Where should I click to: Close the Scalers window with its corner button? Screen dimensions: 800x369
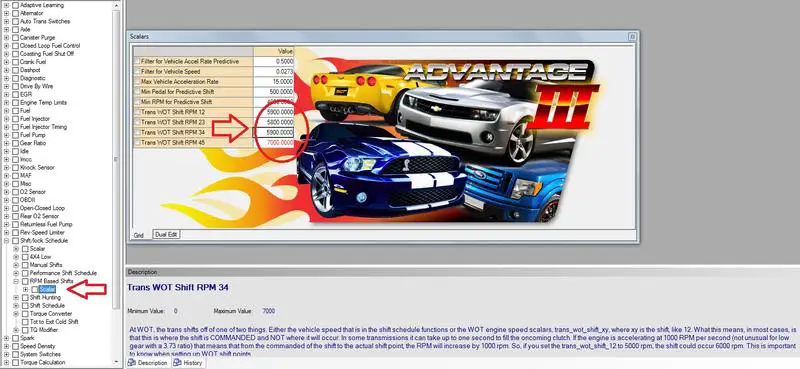tap(632, 37)
